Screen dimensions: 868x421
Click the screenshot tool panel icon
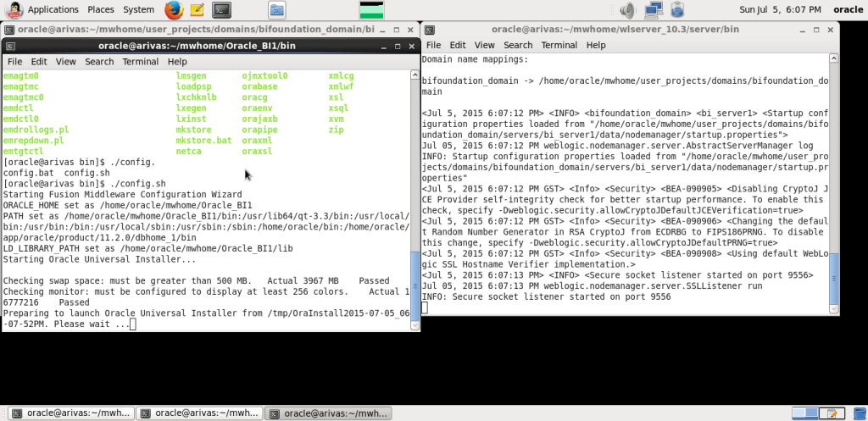click(x=277, y=9)
